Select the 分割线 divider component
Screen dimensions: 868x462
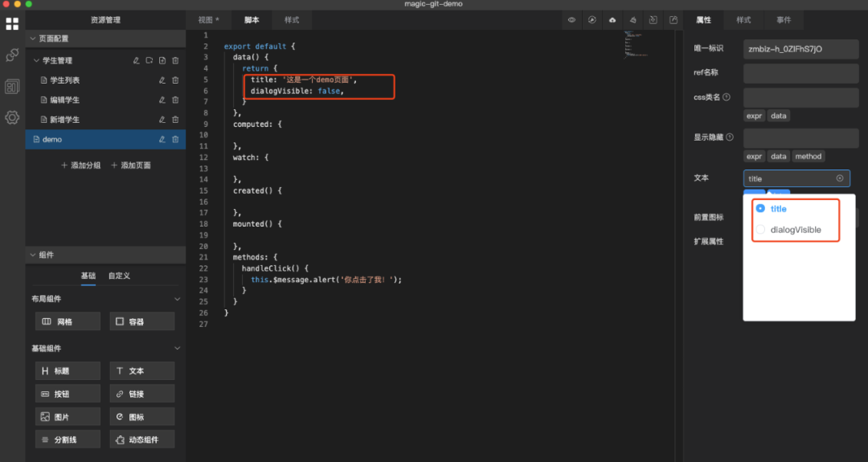coord(68,440)
